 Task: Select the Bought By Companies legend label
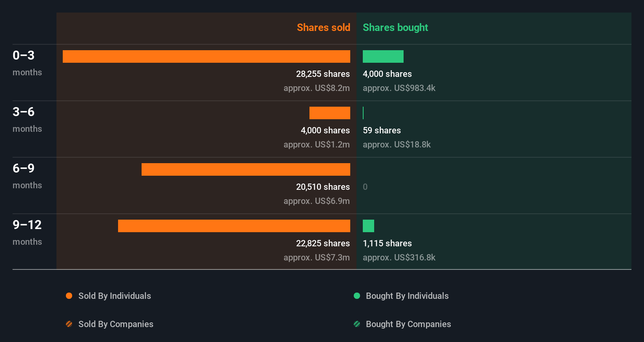(408, 324)
